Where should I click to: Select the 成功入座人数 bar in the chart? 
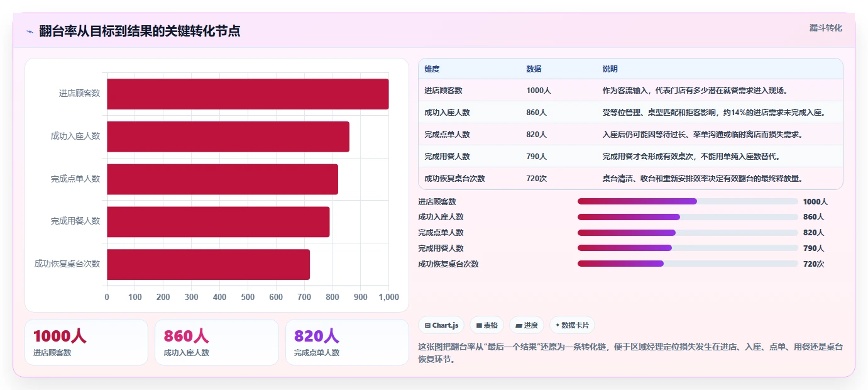228,136
